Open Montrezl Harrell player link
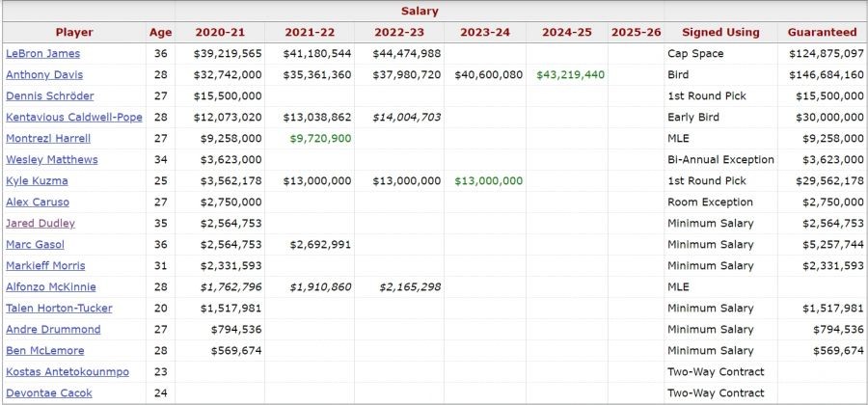This screenshot has width=868, height=405. [48, 138]
